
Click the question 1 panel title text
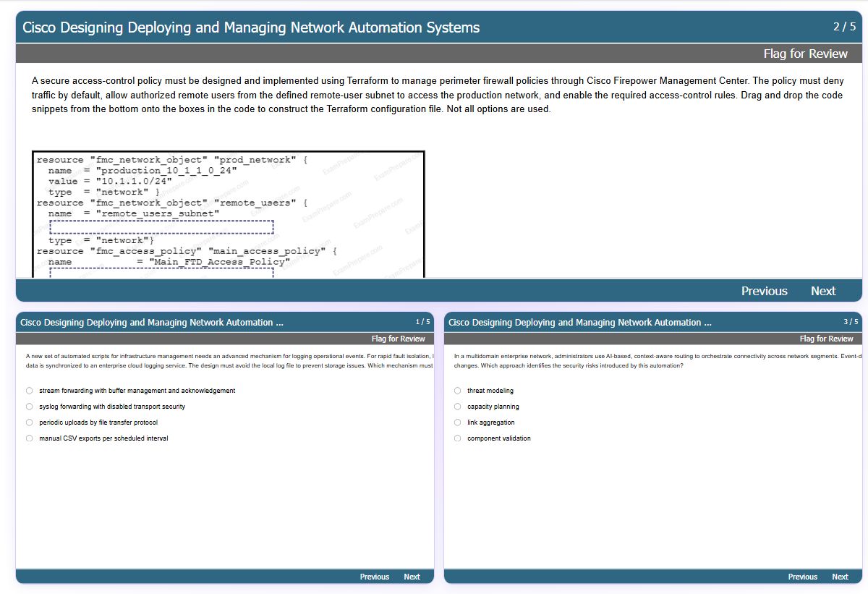pos(152,323)
